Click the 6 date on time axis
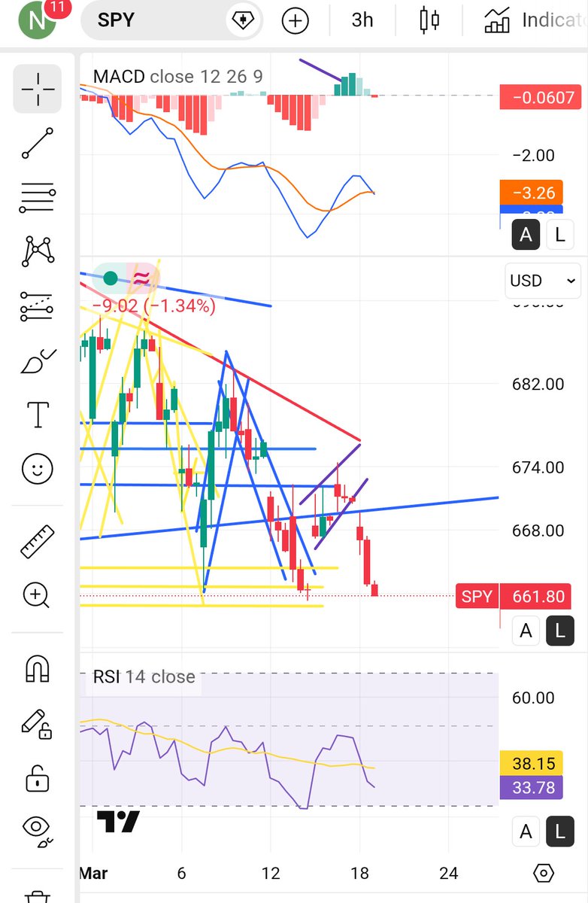Screen dimensions: 588x903 [181, 874]
